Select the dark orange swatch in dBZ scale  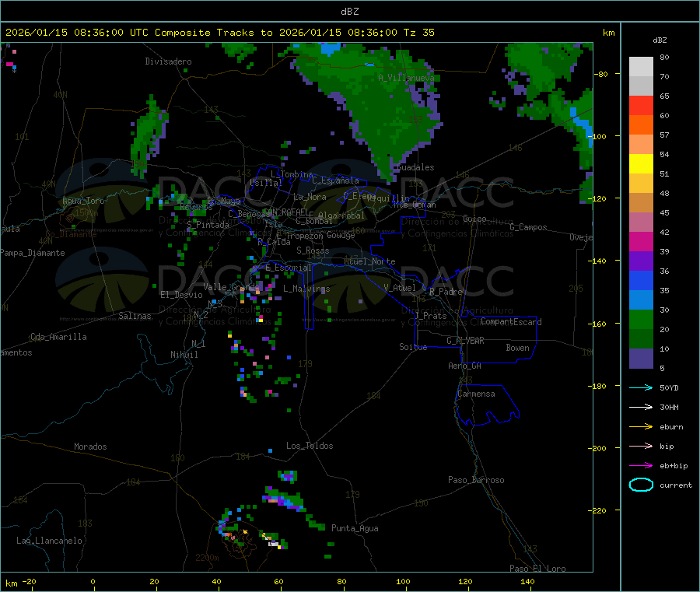click(x=641, y=125)
